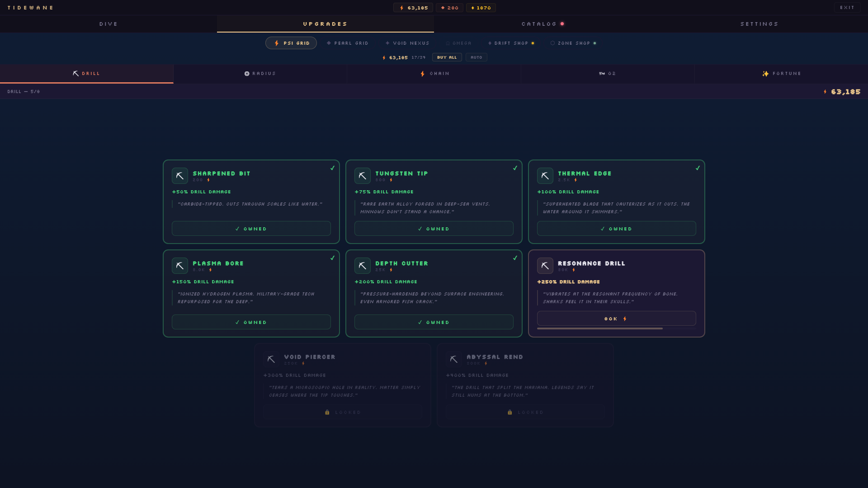Click the Thermal Edge drill icon

click(545, 176)
